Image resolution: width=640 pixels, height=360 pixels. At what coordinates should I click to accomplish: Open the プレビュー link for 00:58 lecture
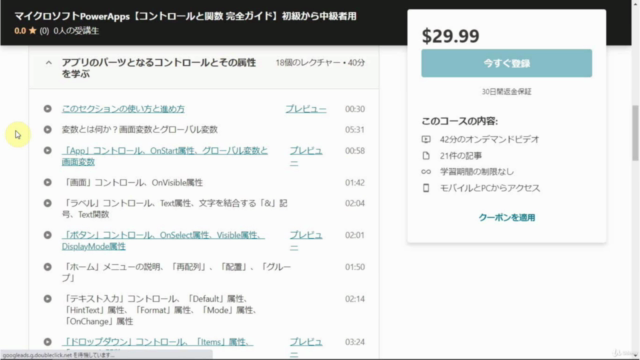[306, 156]
